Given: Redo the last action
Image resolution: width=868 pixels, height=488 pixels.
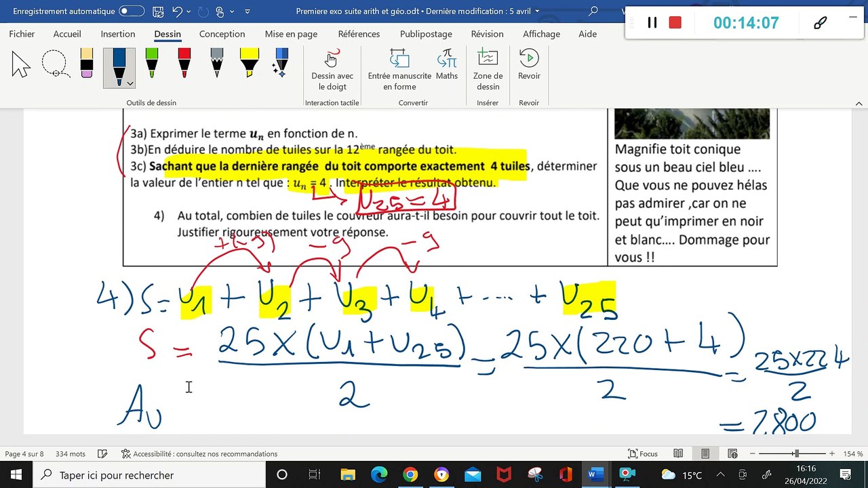Looking at the screenshot, I should point(203,12).
